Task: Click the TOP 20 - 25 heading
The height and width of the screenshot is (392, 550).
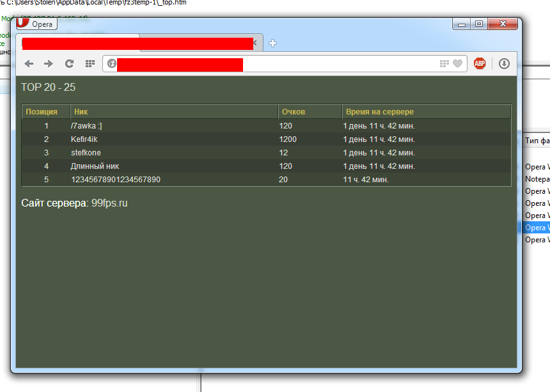Action: [x=49, y=87]
